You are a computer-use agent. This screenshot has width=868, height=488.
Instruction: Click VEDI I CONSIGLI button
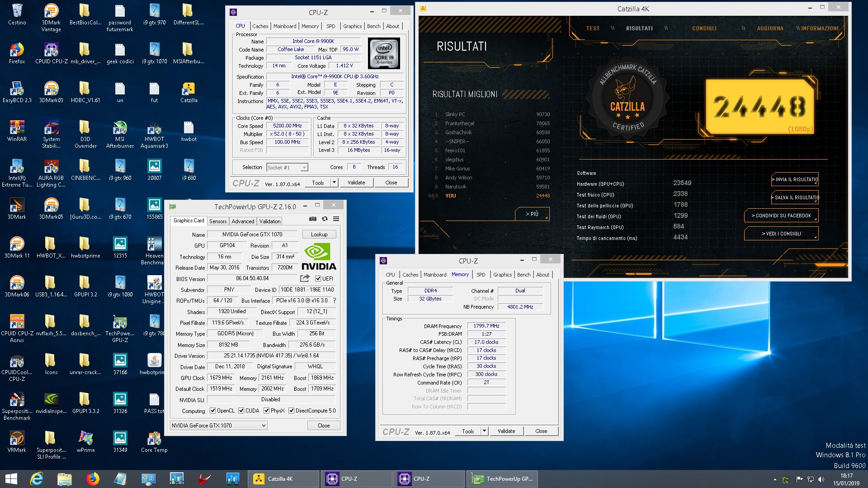[x=781, y=234]
